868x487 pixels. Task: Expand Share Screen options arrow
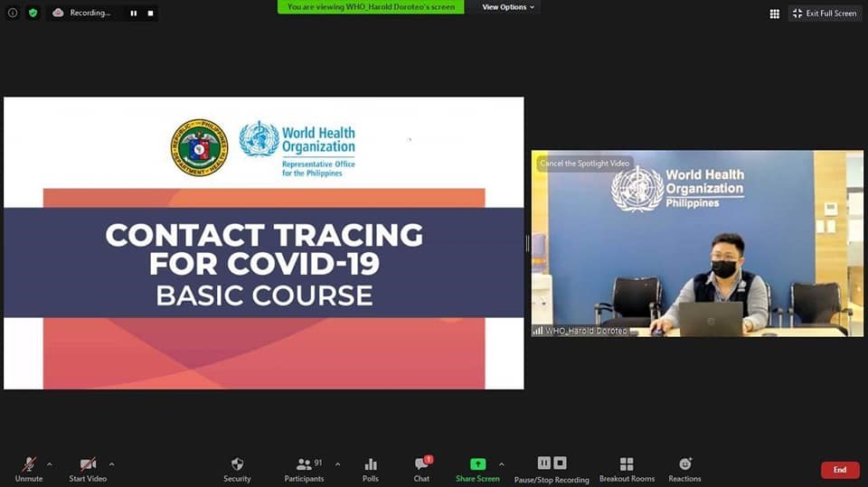502,464
